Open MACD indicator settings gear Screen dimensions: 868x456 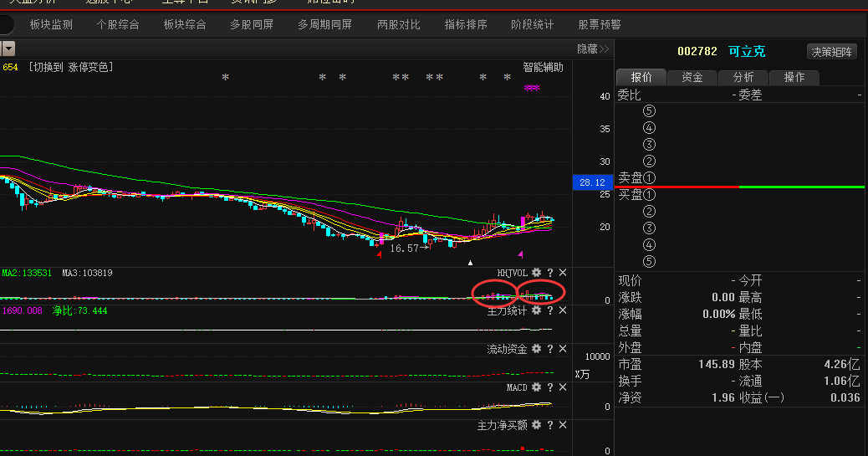click(537, 387)
